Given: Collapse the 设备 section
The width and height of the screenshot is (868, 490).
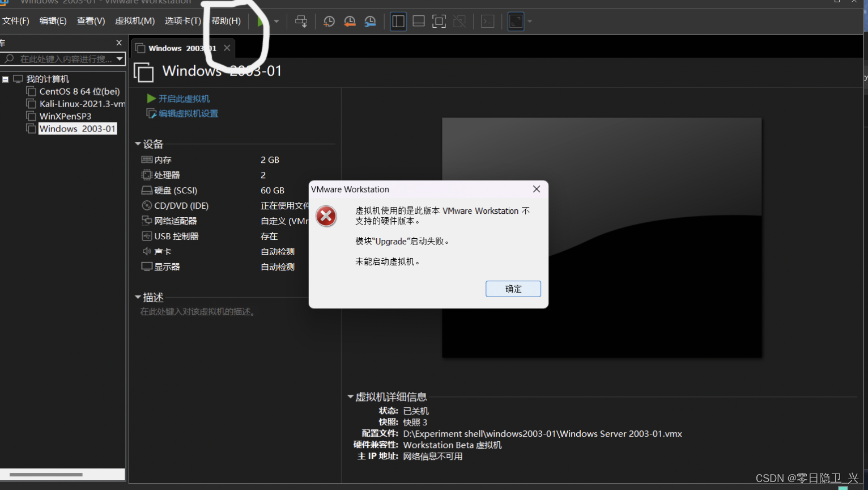Looking at the screenshot, I should coord(138,144).
